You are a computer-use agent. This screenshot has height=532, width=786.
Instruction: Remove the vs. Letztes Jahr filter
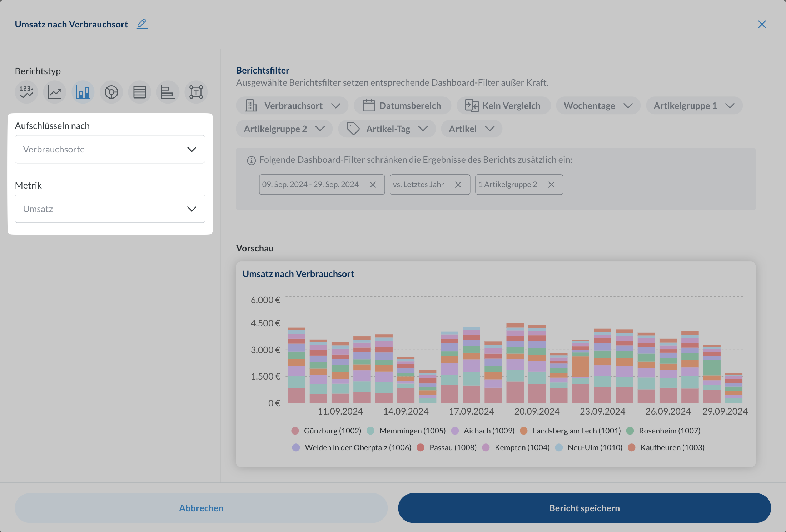[458, 185]
